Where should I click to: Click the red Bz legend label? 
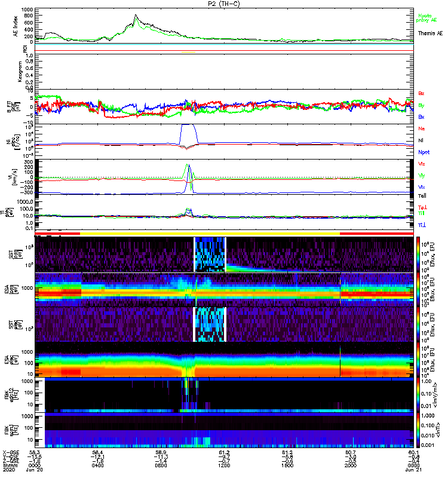coord(421,94)
